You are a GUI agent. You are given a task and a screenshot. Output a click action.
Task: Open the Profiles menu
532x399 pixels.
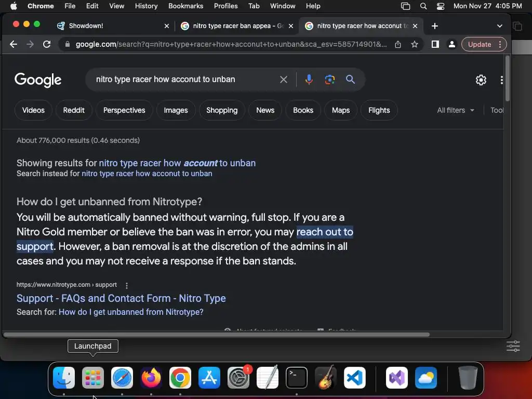[x=225, y=6]
